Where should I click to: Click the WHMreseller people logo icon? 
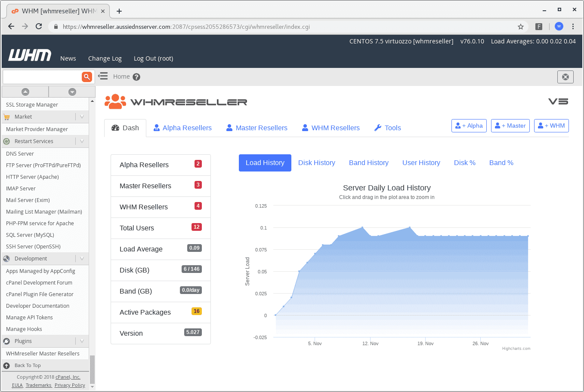[x=115, y=101]
